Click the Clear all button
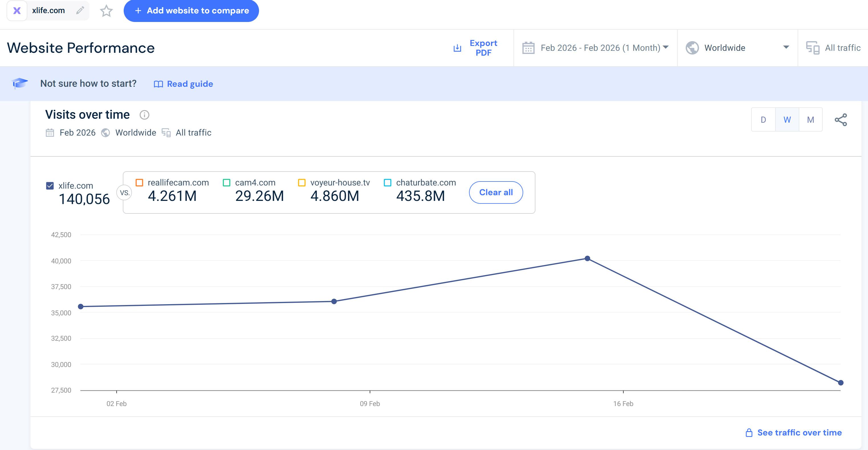 point(496,192)
